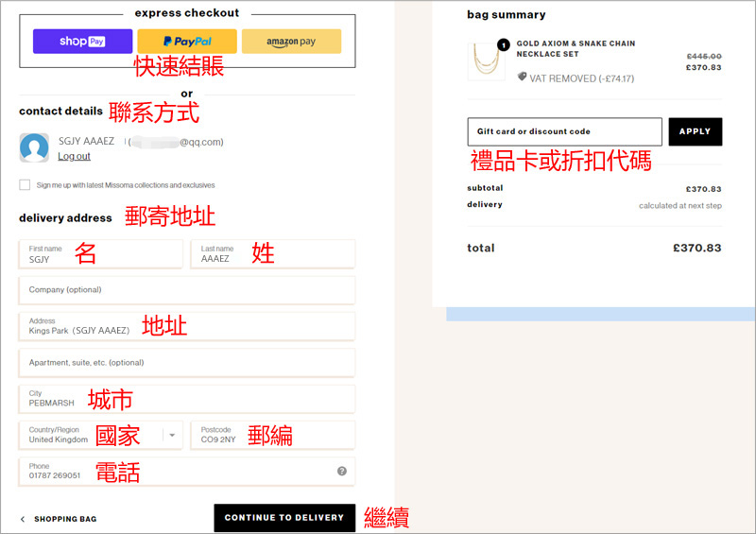Go back to Shopping Bag
This screenshot has width=756, height=534.
[x=60, y=519]
